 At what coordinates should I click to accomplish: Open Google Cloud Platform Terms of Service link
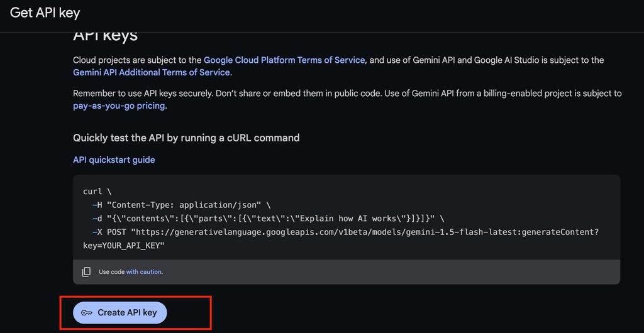coord(284,60)
